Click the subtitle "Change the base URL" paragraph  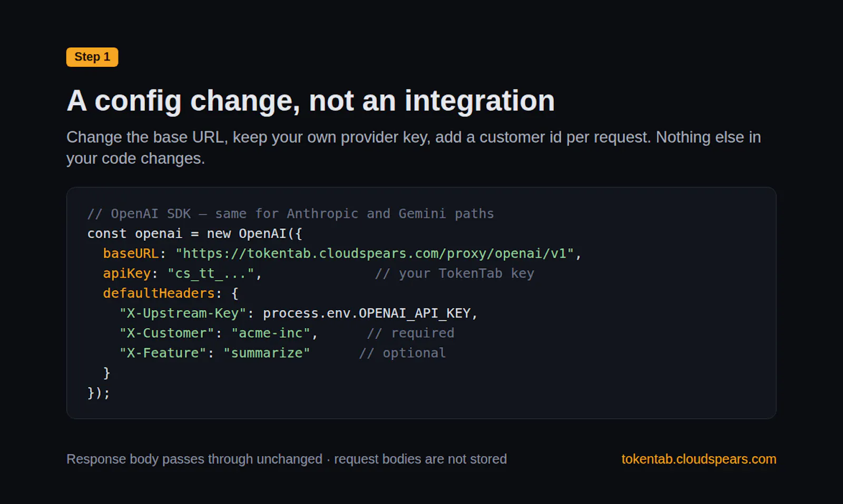click(414, 147)
